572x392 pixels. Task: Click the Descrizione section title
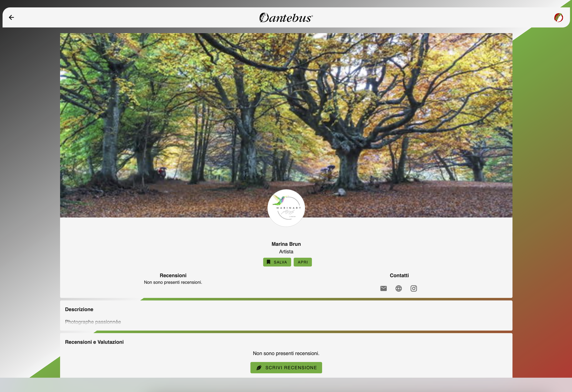79,309
